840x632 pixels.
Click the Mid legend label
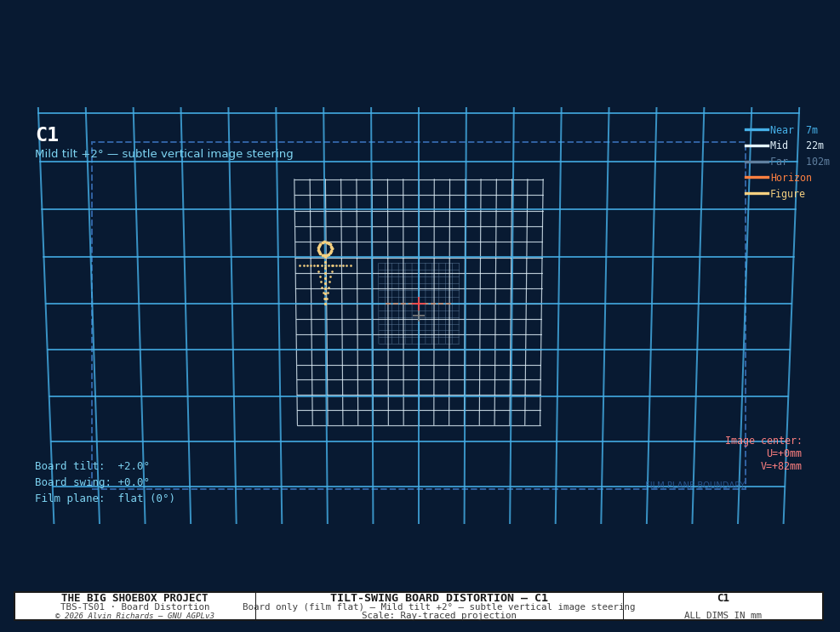[x=779, y=145]
